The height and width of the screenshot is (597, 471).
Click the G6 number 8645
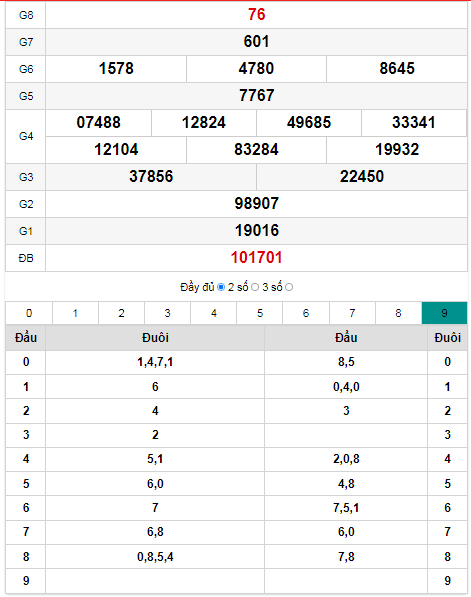click(x=397, y=69)
